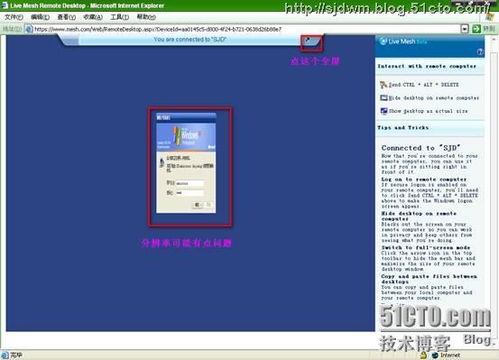The width and height of the screenshot is (499, 360).
Task: Click Hide desktop on remote computer link
Action: tap(434, 98)
